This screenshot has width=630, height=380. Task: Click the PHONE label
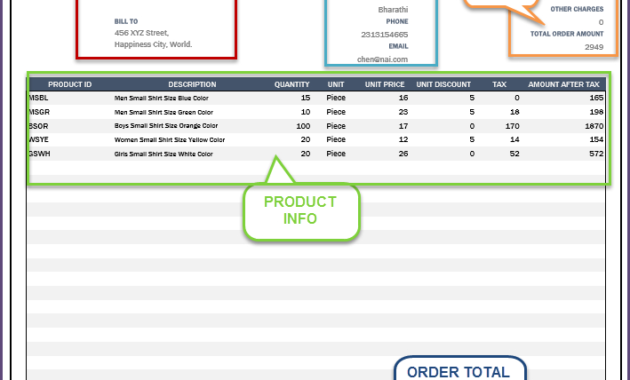397,21
